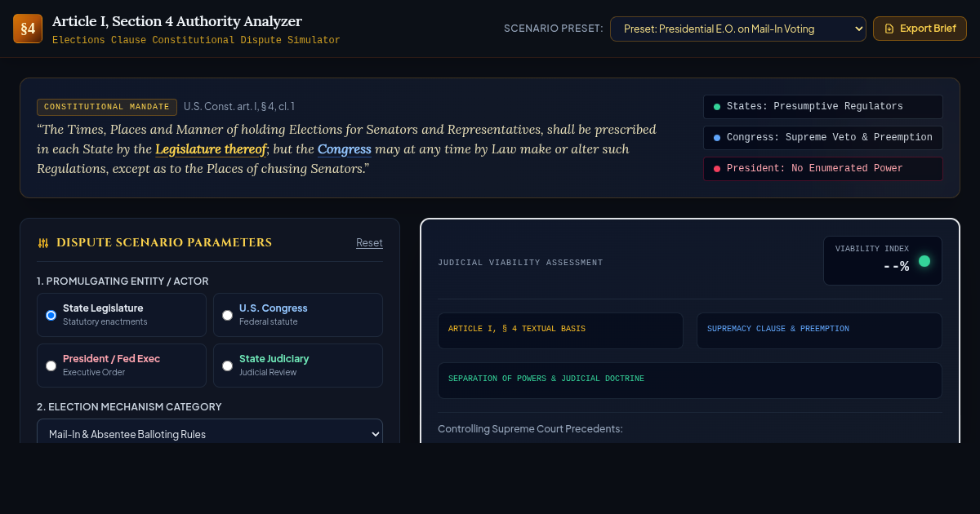
Task: Click the 'Congress: Supreme Veto & Preemption' legend item
Action: pos(823,138)
